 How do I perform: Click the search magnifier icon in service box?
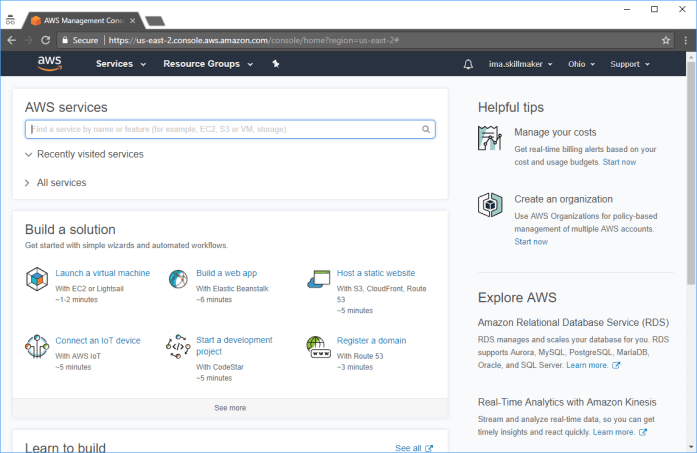pyautogui.click(x=426, y=129)
